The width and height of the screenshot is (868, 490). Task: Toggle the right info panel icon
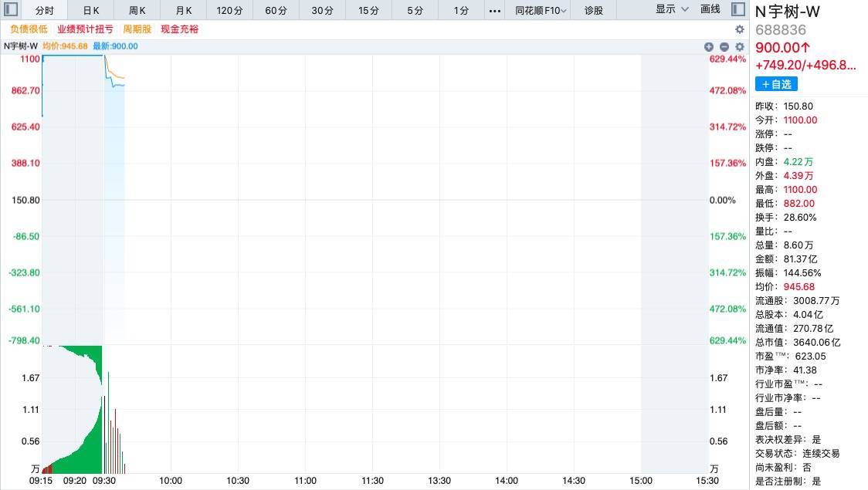click(737, 9)
